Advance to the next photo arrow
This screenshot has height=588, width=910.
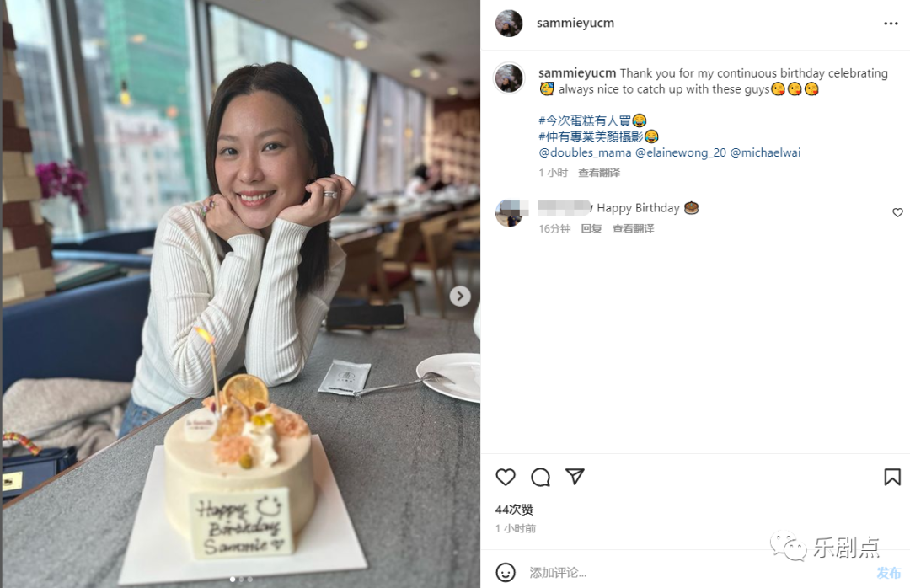460,296
